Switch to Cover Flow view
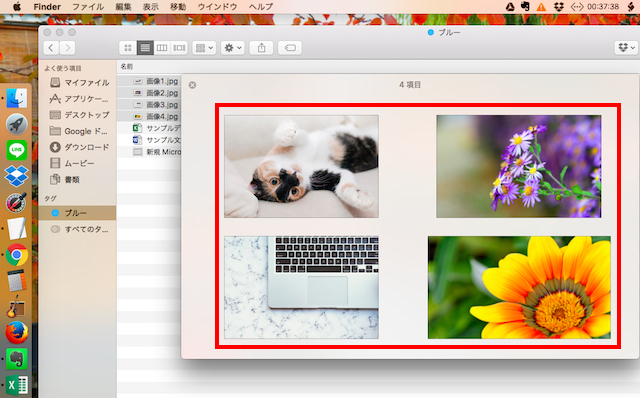 (179, 48)
